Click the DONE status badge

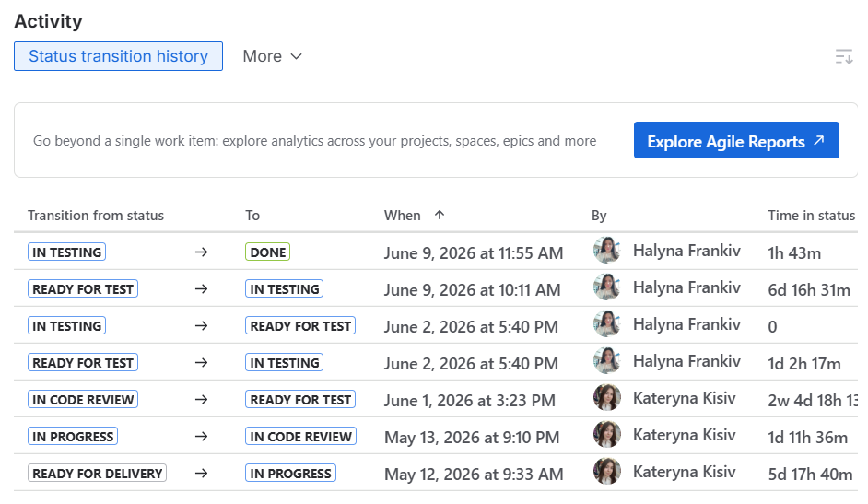coord(268,252)
